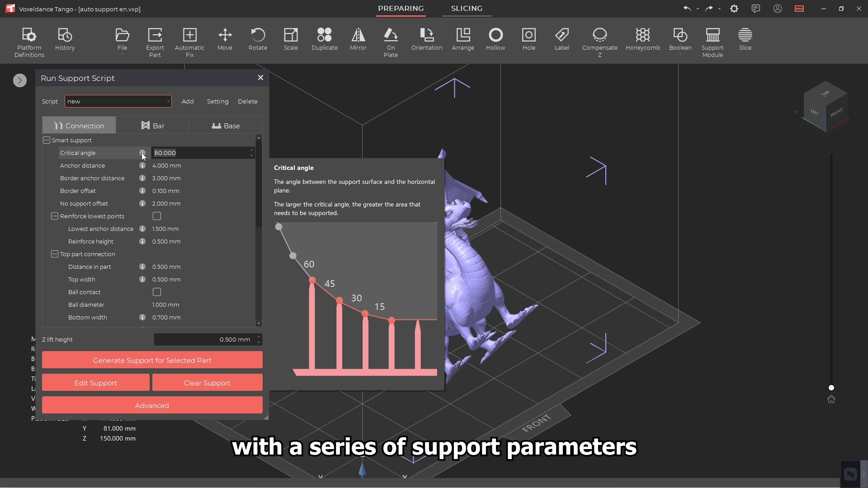The height and width of the screenshot is (488, 868).
Task: Open the Rotate tool
Action: point(258,39)
